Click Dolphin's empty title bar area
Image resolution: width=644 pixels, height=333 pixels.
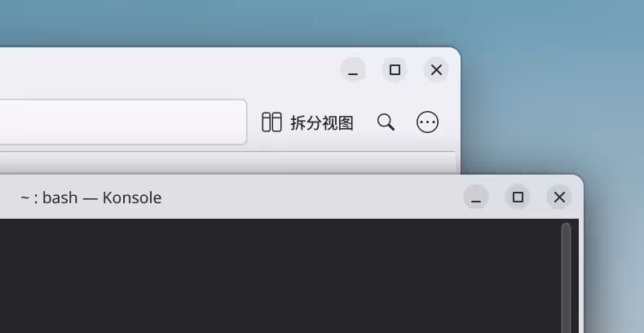[x=165, y=70]
